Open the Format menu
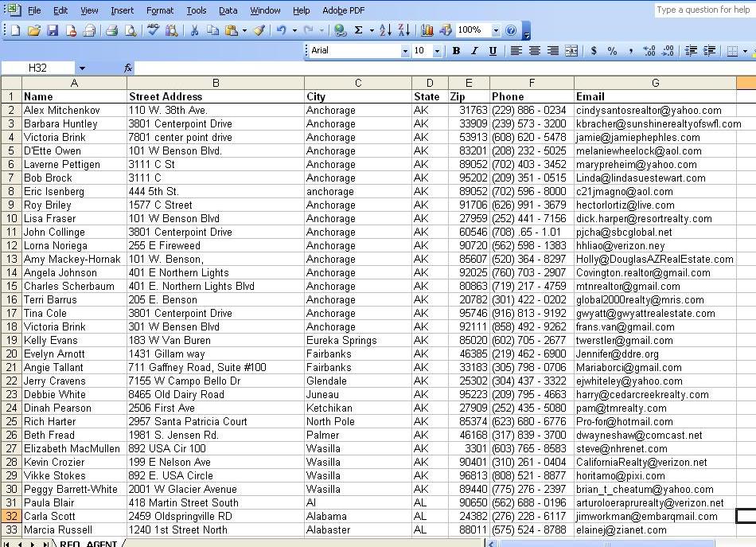 click(160, 10)
